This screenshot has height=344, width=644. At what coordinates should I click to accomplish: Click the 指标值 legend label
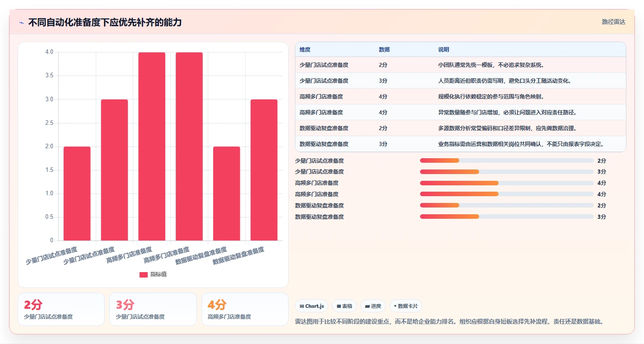point(159,275)
